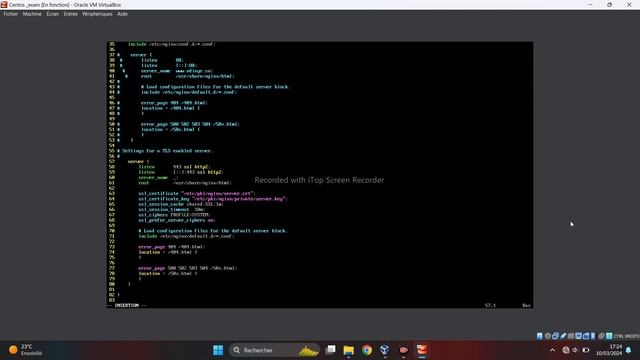The height and width of the screenshot is (360, 640).
Task: Open the Machine menu
Action: click(32, 14)
